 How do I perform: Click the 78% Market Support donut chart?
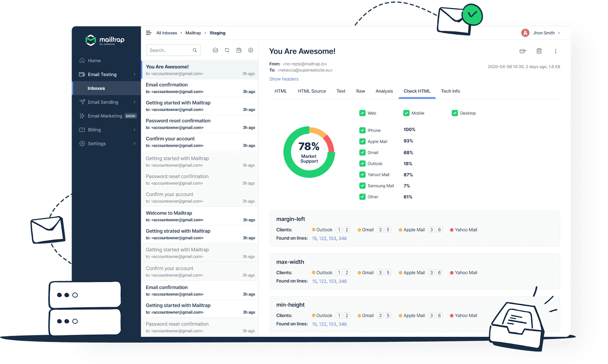309,152
